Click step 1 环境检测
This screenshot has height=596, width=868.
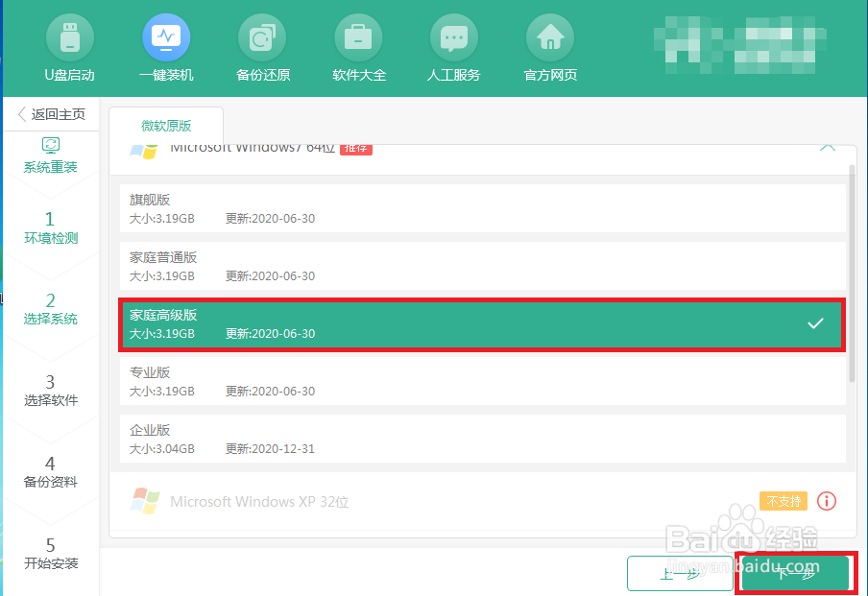(x=50, y=228)
